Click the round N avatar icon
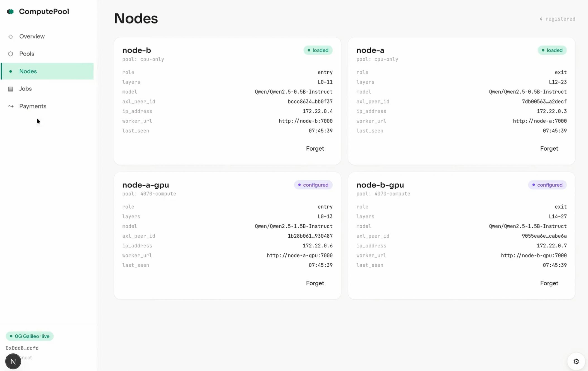Image resolution: width=588 pixels, height=371 pixels. click(x=13, y=362)
